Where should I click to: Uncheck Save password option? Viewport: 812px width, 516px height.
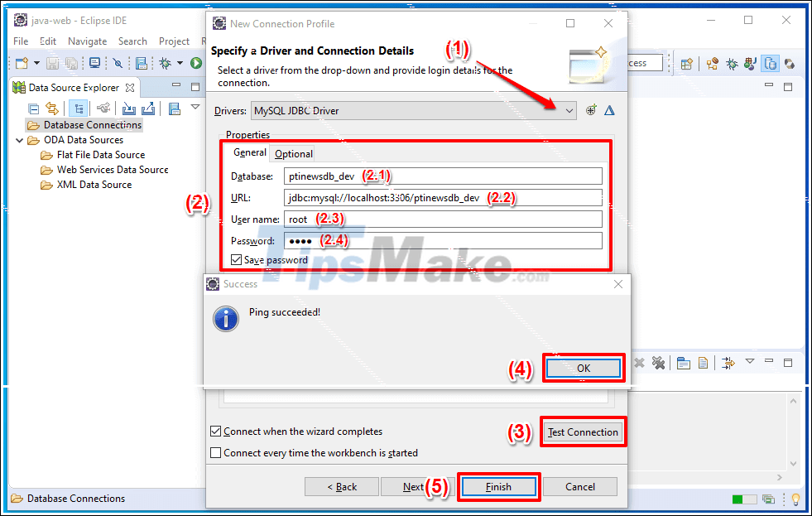[x=235, y=259]
